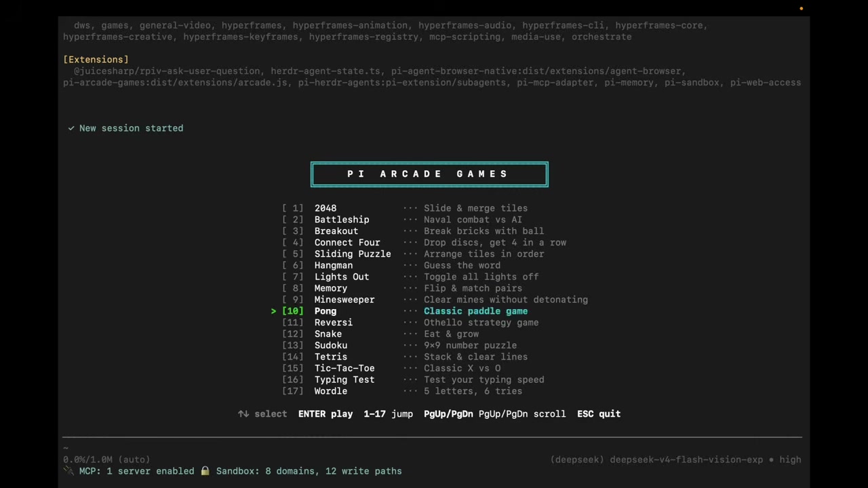Click the Classic paddle game description
This screenshot has width=868, height=488.
point(475,311)
